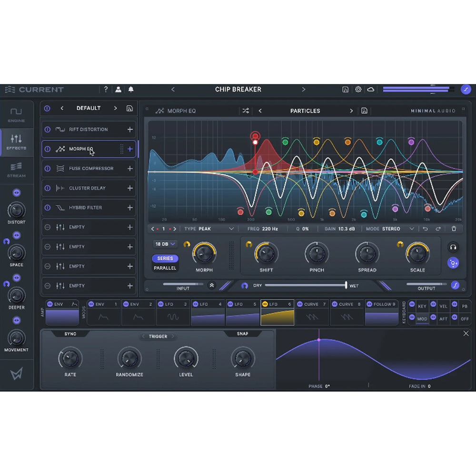The width and height of the screenshot is (476, 476).
Task: Delete the selected EQ band
Action: [x=454, y=228]
